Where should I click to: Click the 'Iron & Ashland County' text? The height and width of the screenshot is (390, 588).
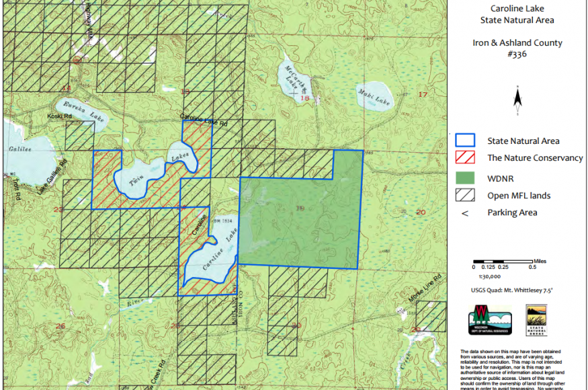(517, 43)
